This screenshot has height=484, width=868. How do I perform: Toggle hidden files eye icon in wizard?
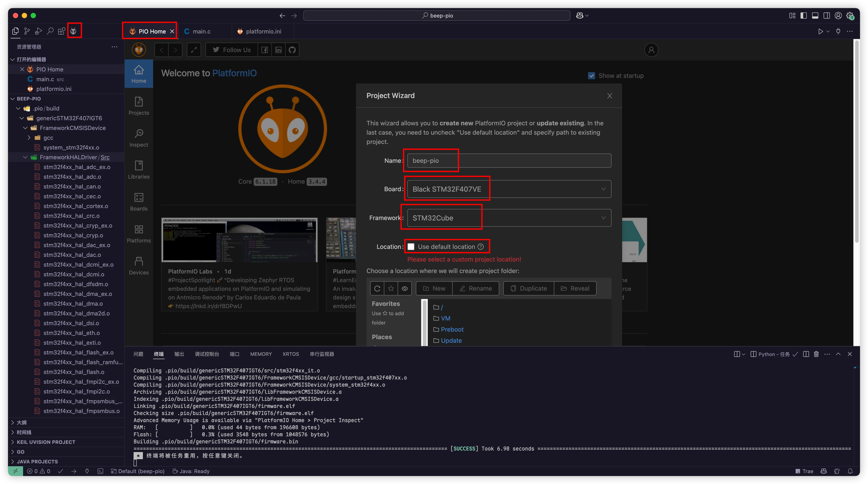click(x=405, y=288)
